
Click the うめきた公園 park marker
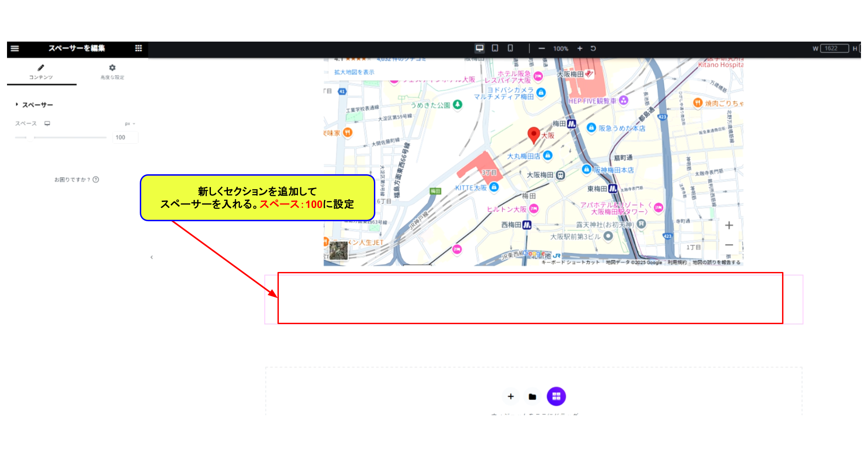(x=458, y=105)
